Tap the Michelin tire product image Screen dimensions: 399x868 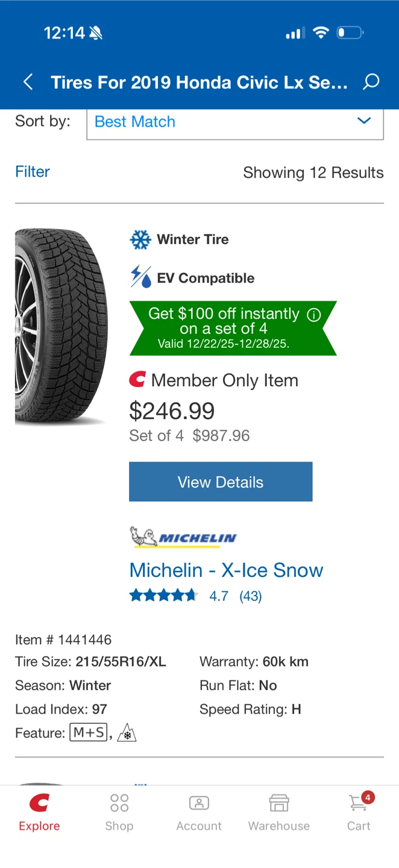pos(61,327)
